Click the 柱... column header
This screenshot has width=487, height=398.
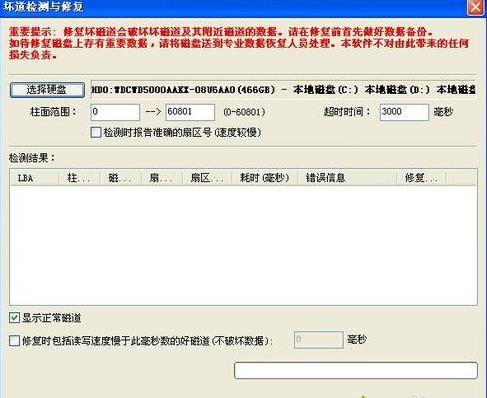pos(79,178)
